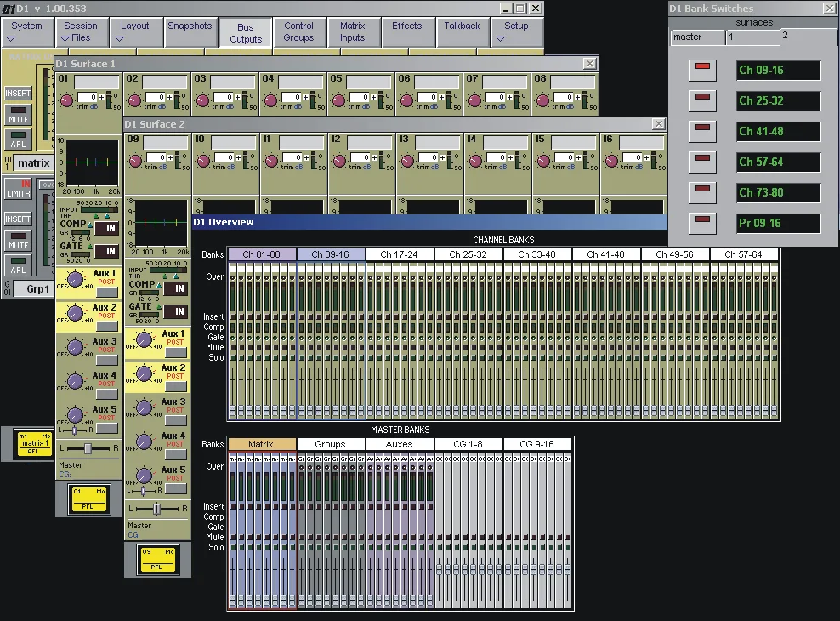Click the yellow 09 PFL solo button

[157, 560]
